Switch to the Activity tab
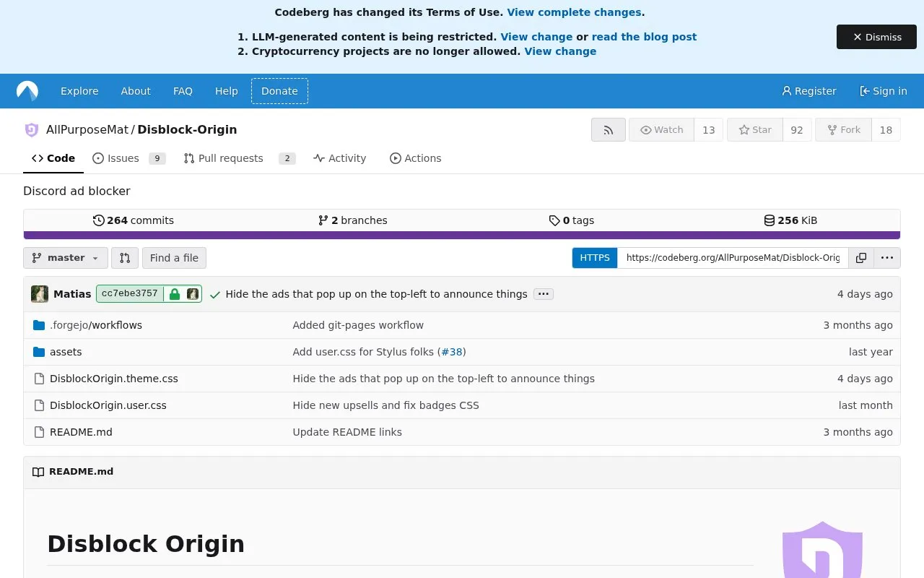924x578 pixels. [340, 158]
